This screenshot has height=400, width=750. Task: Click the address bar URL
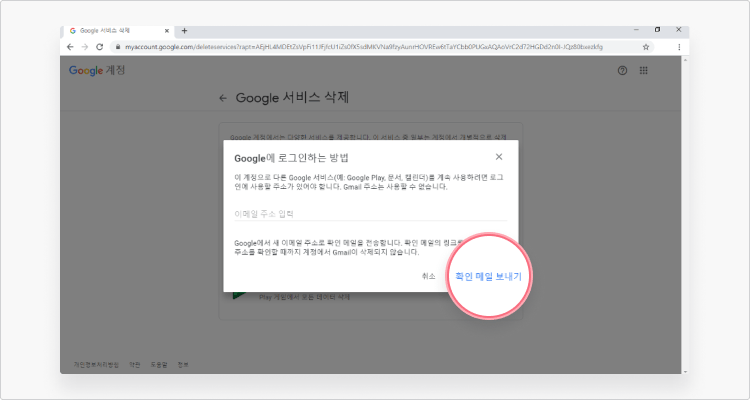click(x=364, y=47)
